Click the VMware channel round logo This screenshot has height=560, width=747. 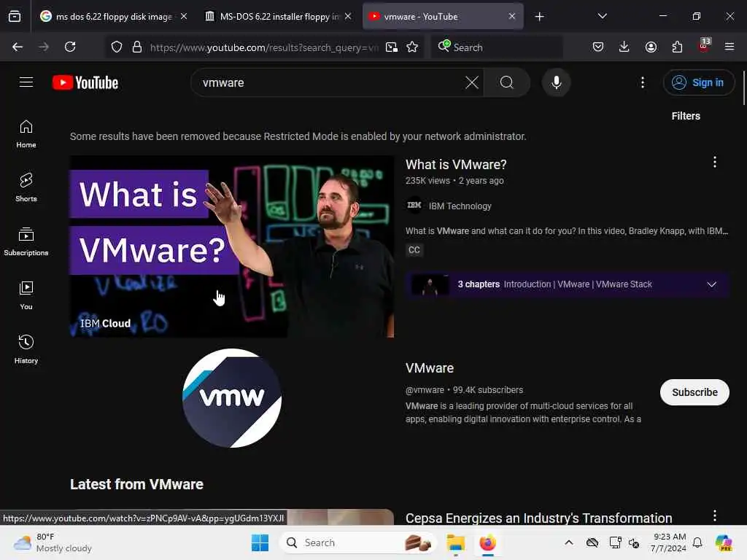coord(231,398)
